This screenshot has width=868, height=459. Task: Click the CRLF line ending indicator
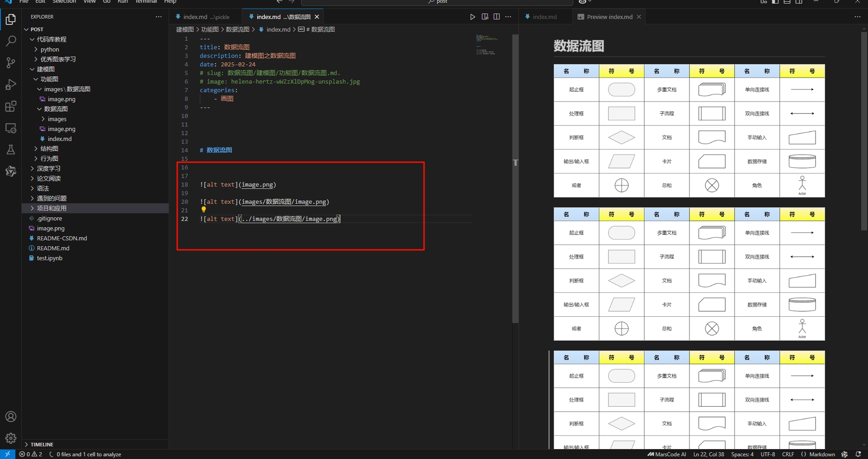(x=788, y=454)
